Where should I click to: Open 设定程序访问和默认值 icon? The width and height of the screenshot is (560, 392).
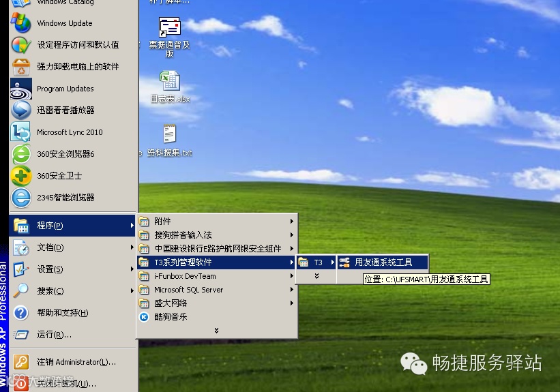click(x=20, y=45)
